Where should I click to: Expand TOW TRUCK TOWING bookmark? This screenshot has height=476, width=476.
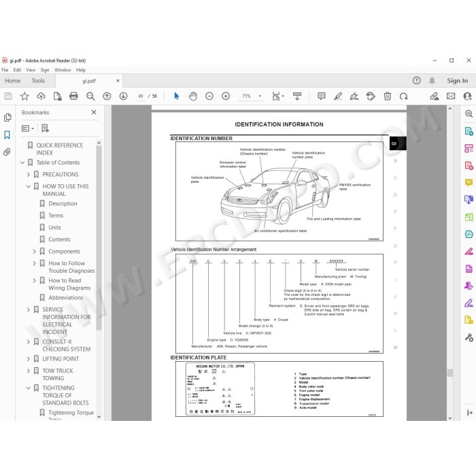(29, 371)
